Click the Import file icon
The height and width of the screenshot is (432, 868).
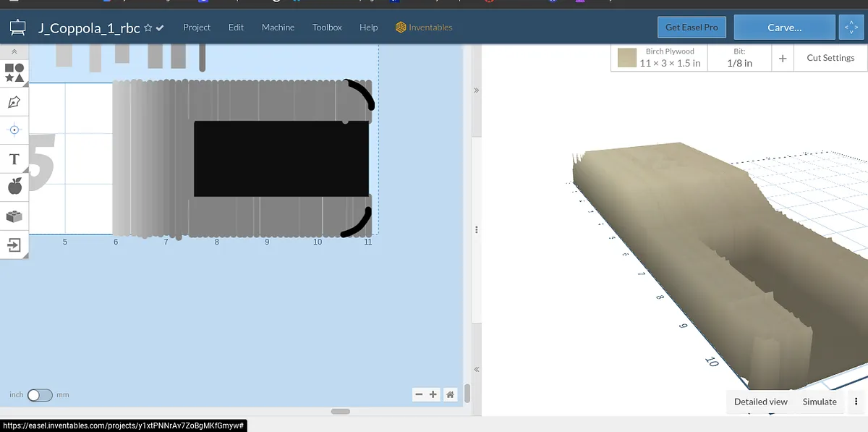(x=14, y=245)
